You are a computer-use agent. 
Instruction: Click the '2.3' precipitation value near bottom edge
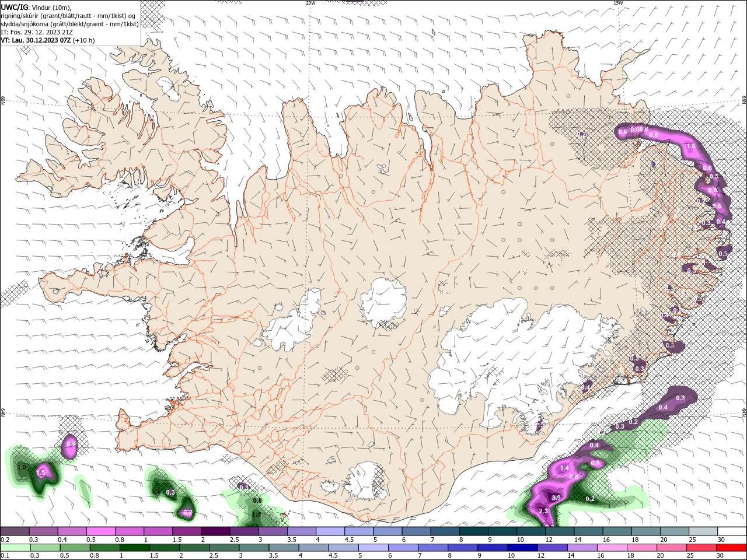click(x=543, y=511)
